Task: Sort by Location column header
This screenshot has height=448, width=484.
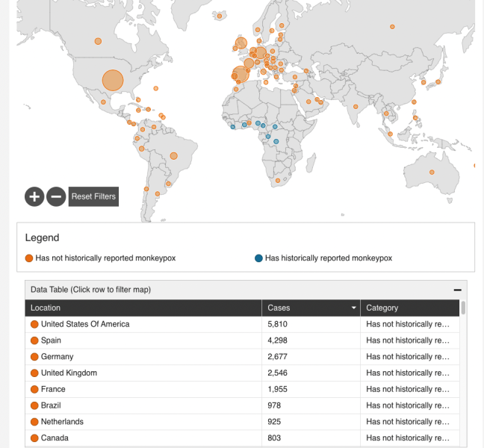Action: [x=46, y=308]
